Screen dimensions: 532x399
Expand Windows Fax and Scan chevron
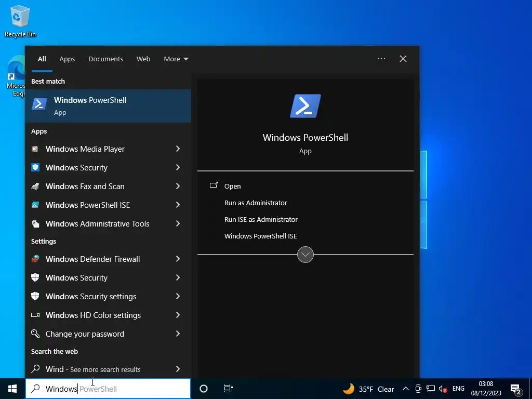(x=178, y=186)
